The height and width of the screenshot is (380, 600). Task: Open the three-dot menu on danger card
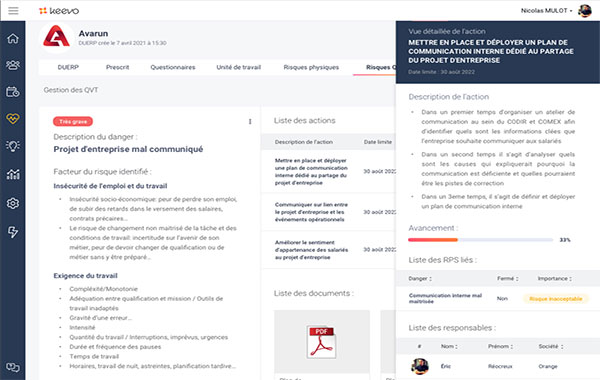tap(250, 122)
